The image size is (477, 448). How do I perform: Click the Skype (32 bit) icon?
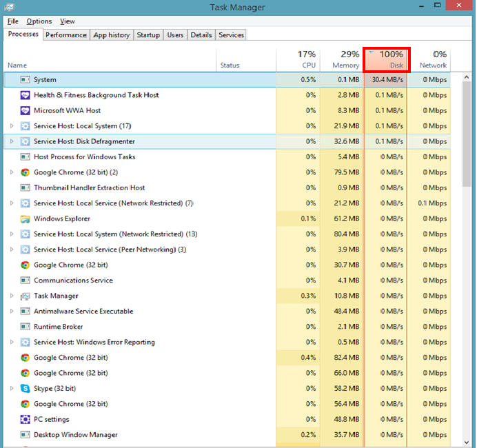pos(25,389)
